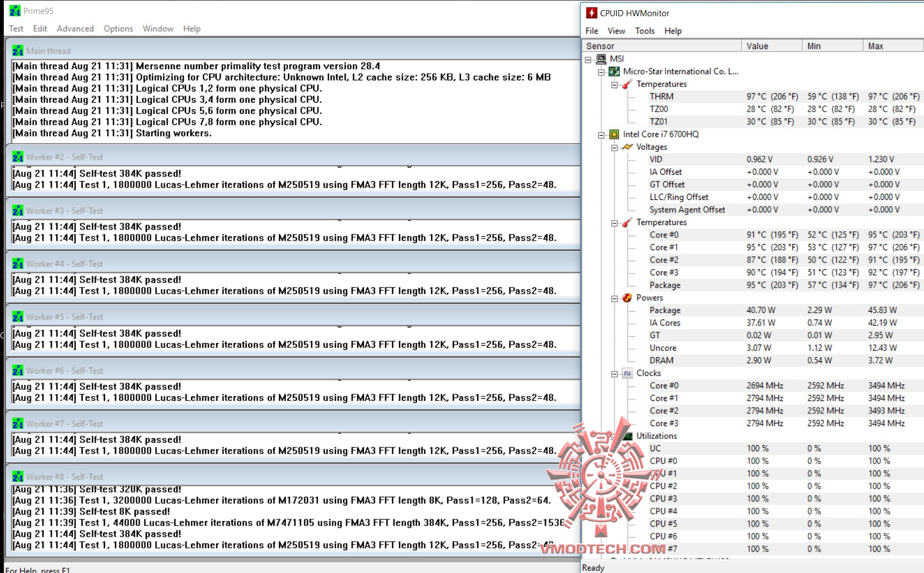Open the Edit menu in Prime95
This screenshot has height=573, width=924.
point(40,28)
